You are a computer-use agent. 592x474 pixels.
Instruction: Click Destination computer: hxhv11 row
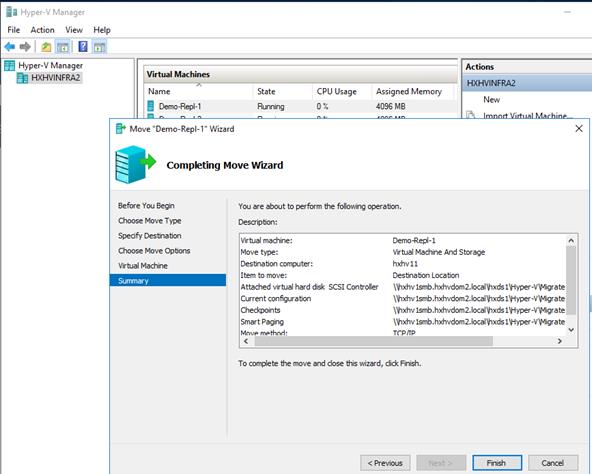click(403, 264)
